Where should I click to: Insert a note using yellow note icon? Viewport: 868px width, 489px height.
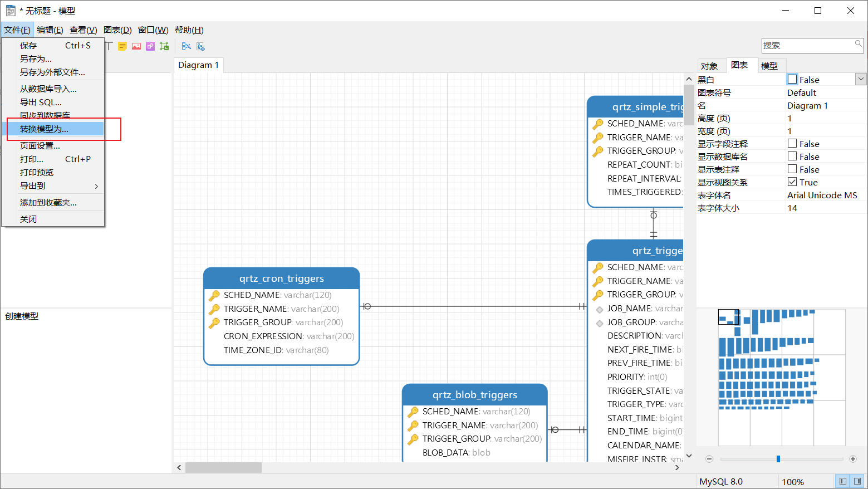point(122,46)
